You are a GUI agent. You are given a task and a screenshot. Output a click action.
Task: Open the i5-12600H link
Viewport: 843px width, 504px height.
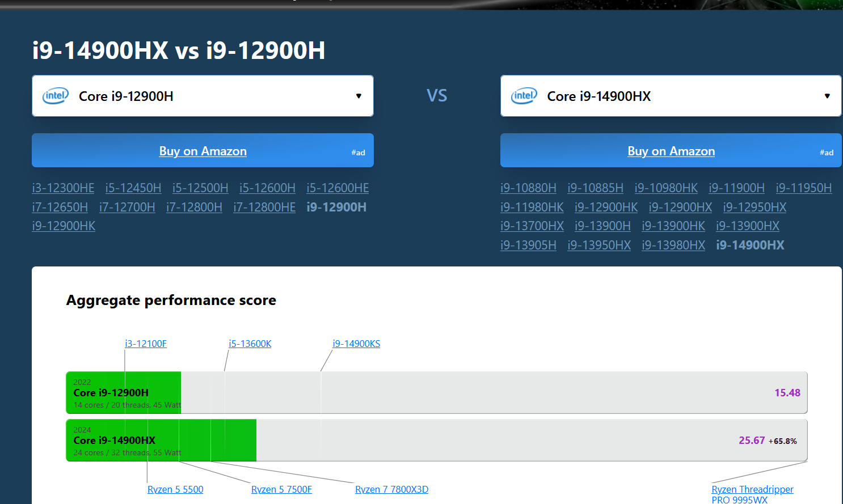pos(267,188)
